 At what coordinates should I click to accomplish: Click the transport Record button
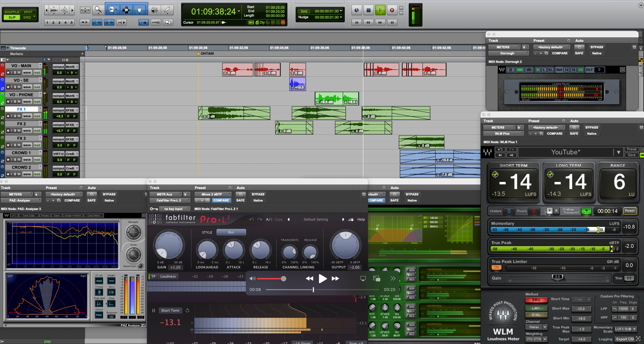pos(392,10)
